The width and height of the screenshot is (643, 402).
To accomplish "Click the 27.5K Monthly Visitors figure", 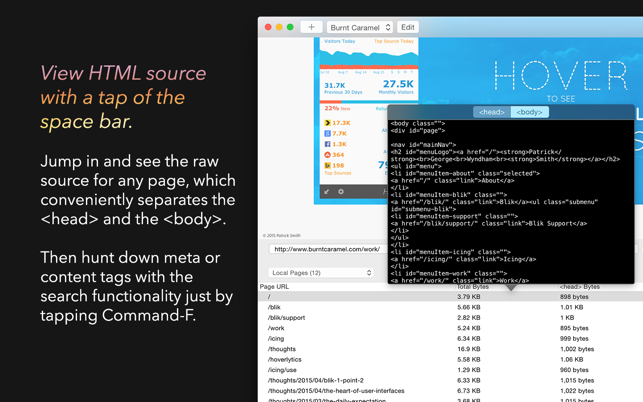I will tap(398, 87).
